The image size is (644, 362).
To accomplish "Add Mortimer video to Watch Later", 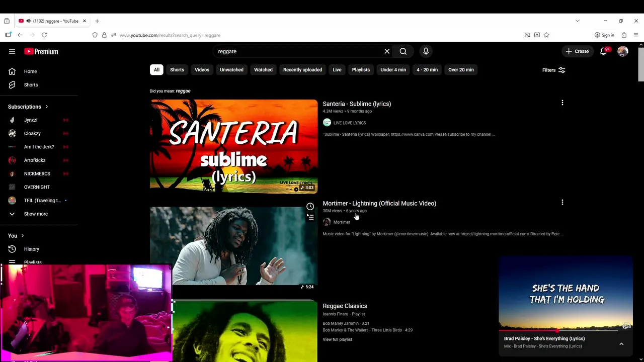I will point(310,207).
